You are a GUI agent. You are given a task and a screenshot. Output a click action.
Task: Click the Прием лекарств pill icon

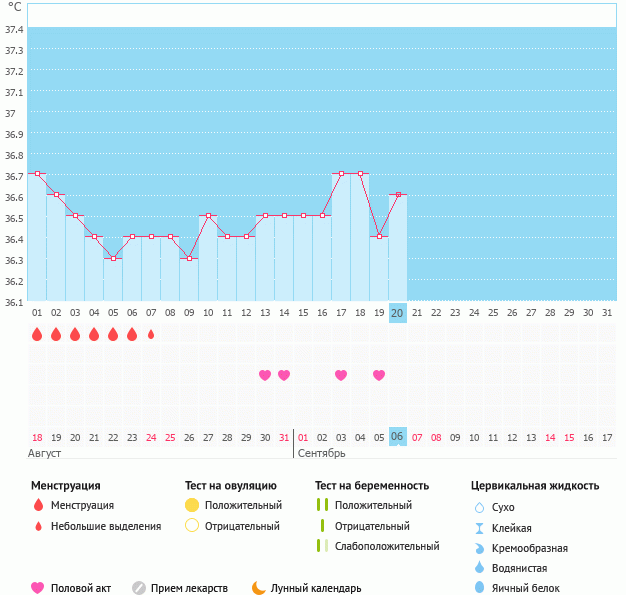(139, 588)
